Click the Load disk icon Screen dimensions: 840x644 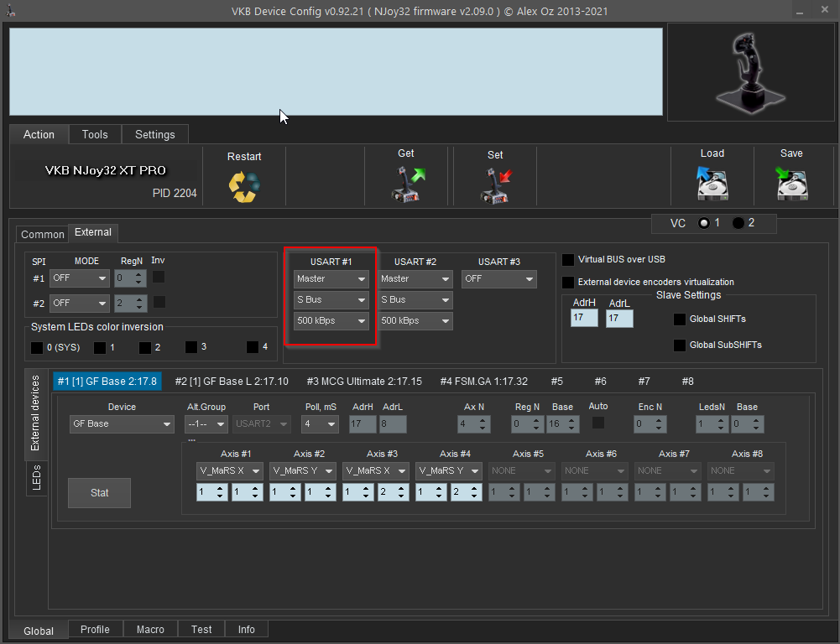click(x=712, y=184)
